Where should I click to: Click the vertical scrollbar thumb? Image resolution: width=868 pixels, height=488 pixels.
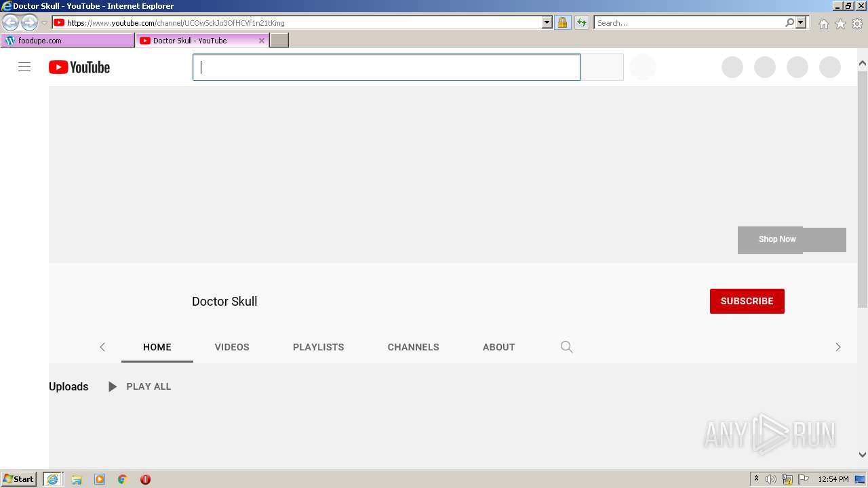(863, 188)
